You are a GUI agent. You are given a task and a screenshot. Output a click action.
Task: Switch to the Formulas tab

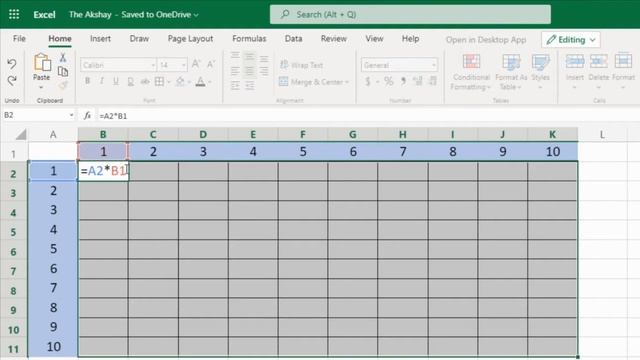click(x=249, y=39)
